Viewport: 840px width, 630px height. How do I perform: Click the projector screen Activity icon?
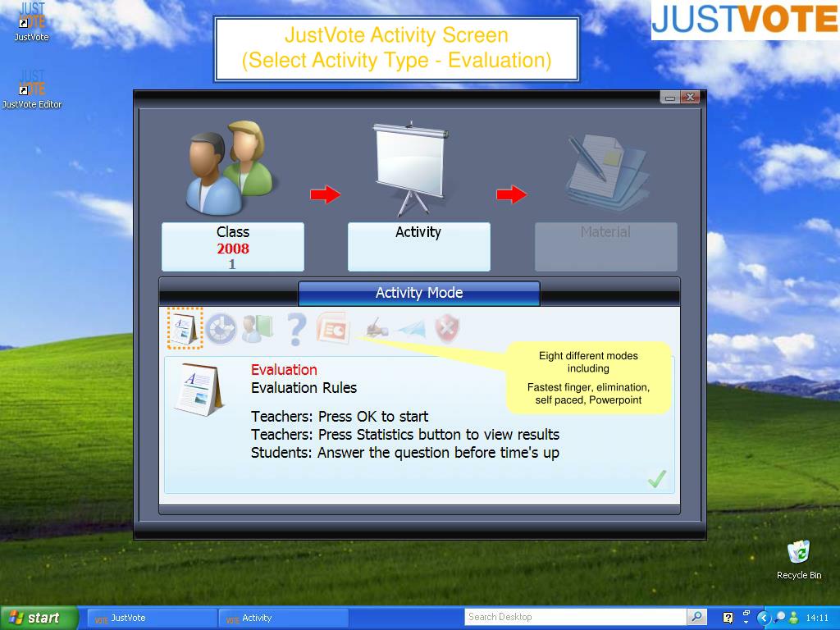point(411,169)
